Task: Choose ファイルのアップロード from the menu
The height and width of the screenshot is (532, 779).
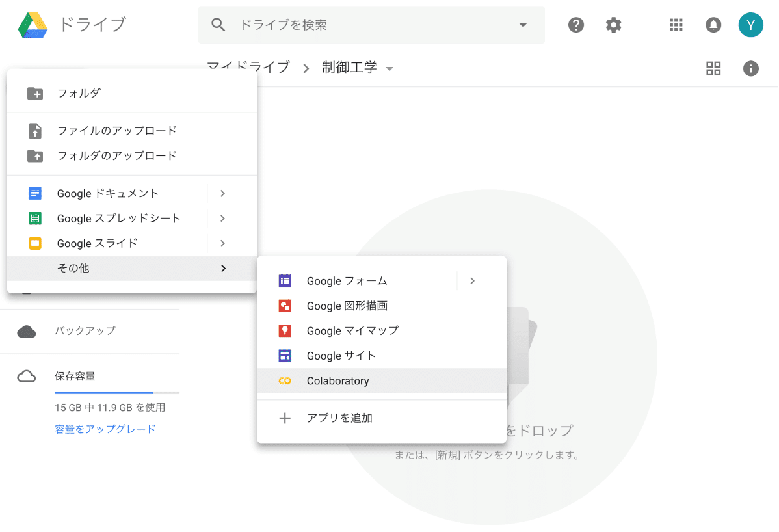Action: tap(115, 130)
